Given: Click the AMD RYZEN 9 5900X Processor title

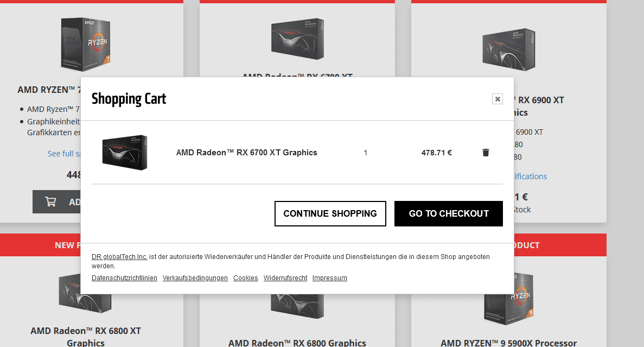Looking at the screenshot, I should (x=509, y=343).
